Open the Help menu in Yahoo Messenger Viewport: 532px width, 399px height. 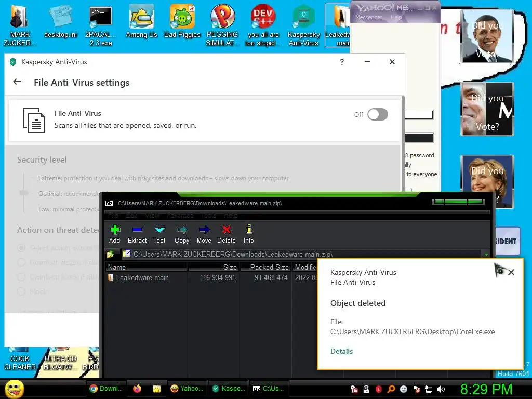pos(396,17)
